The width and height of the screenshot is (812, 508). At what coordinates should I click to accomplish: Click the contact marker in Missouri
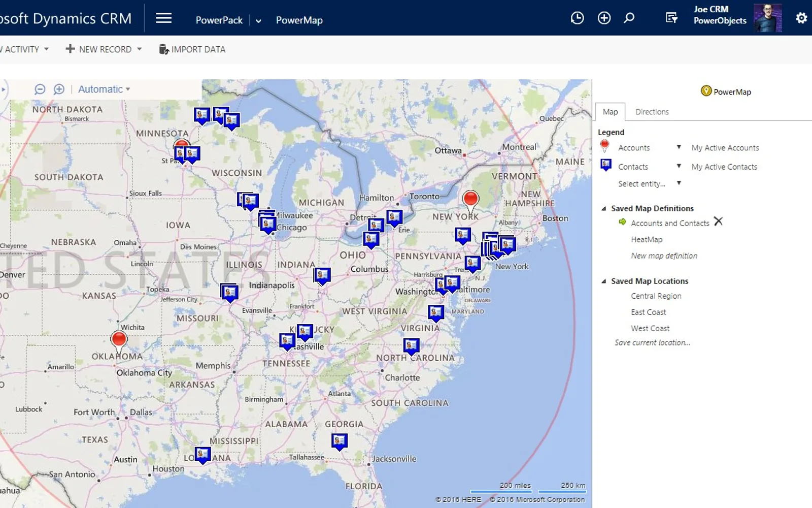[229, 292]
